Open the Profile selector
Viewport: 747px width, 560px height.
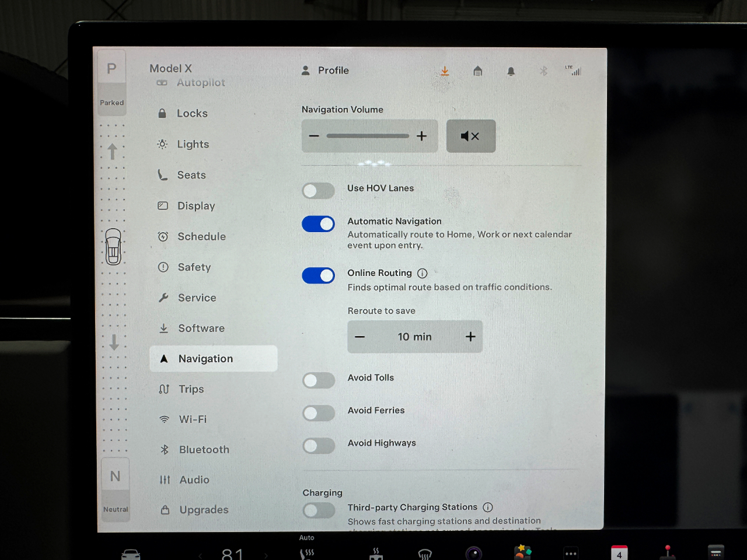click(x=326, y=71)
